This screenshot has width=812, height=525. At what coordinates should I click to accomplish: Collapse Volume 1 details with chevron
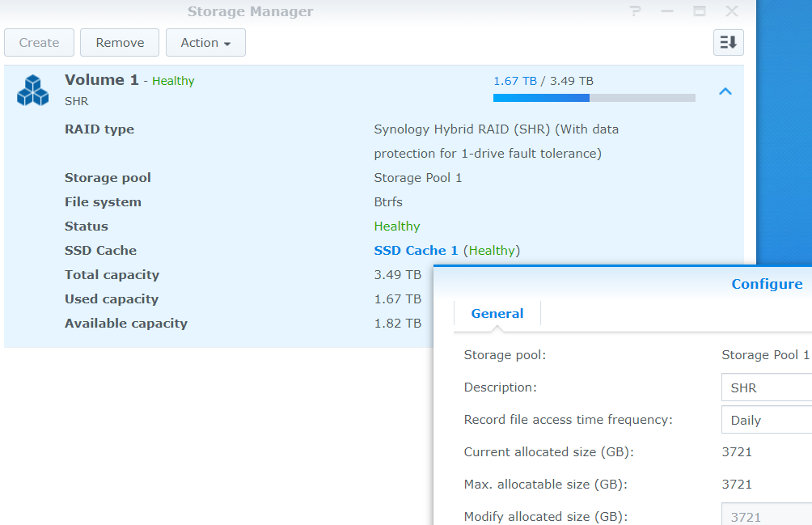pyautogui.click(x=725, y=91)
